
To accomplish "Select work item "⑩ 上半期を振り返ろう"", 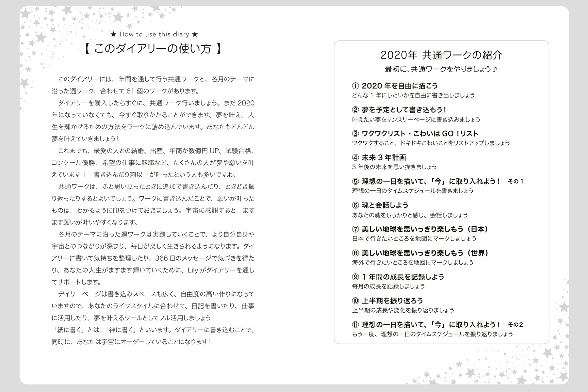I will pyautogui.click(x=387, y=301).
